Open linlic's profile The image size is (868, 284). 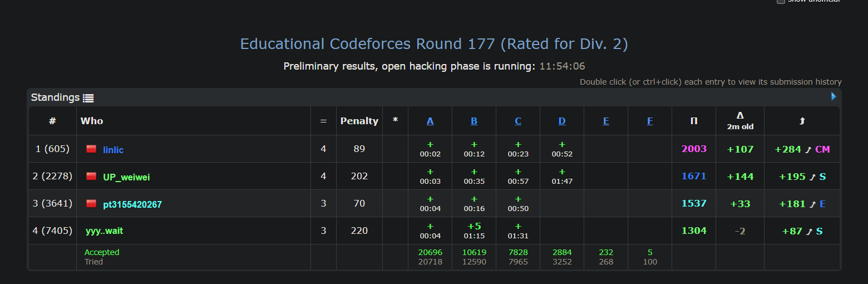point(114,150)
